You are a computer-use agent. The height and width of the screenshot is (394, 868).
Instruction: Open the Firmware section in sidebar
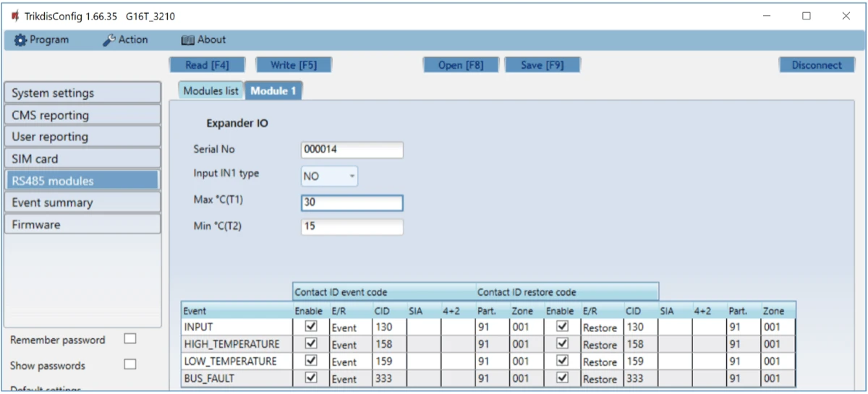[x=82, y=225]
